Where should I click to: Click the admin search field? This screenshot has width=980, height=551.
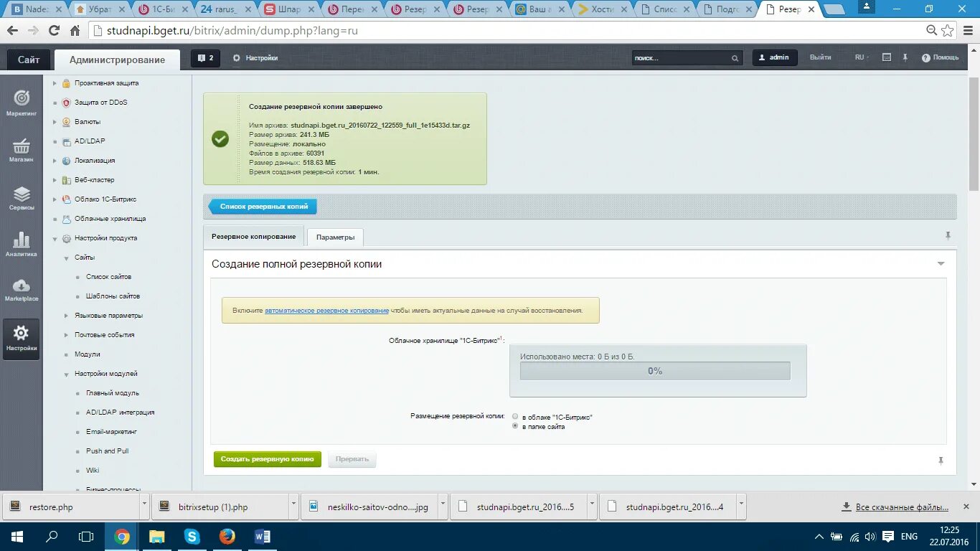coord(682,58)
